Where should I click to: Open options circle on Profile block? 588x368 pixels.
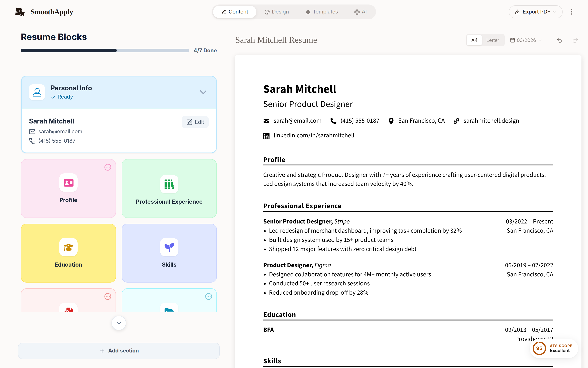(108, 167)
